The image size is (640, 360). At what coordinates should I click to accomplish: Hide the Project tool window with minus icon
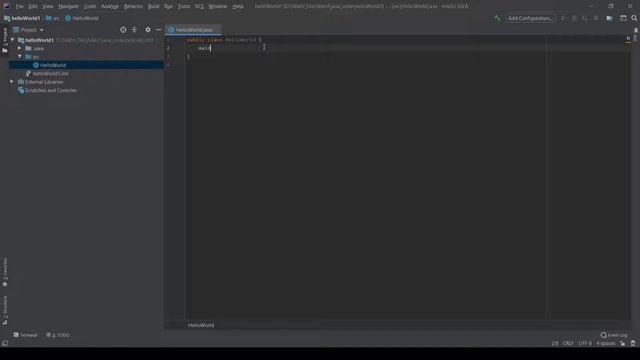pos(158,30)
